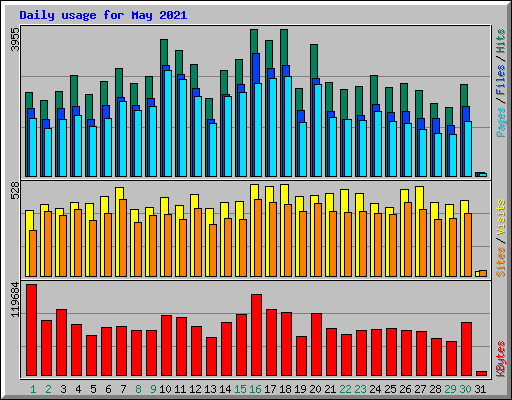Select the 'Hits' legend label

[x=501, y=41]
